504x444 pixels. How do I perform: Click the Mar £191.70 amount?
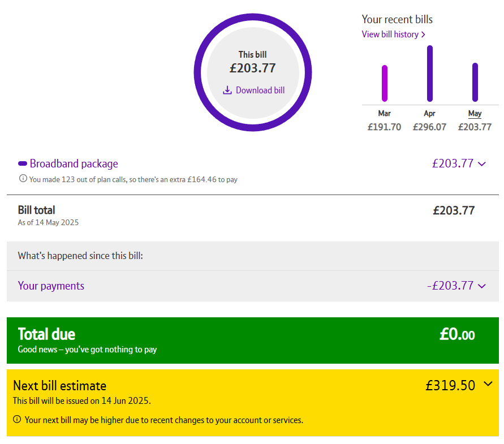click(385, 127)
